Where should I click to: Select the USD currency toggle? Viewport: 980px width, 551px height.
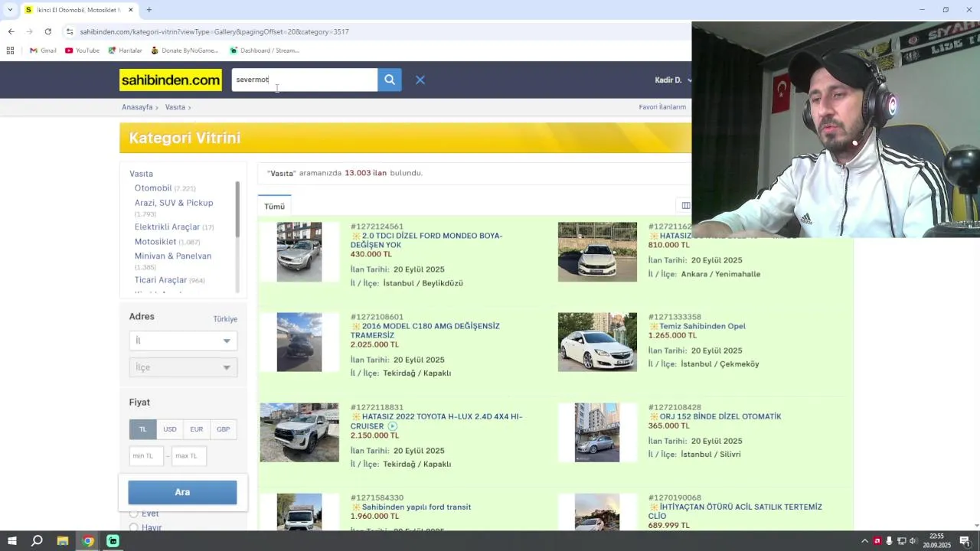(170, 429)
